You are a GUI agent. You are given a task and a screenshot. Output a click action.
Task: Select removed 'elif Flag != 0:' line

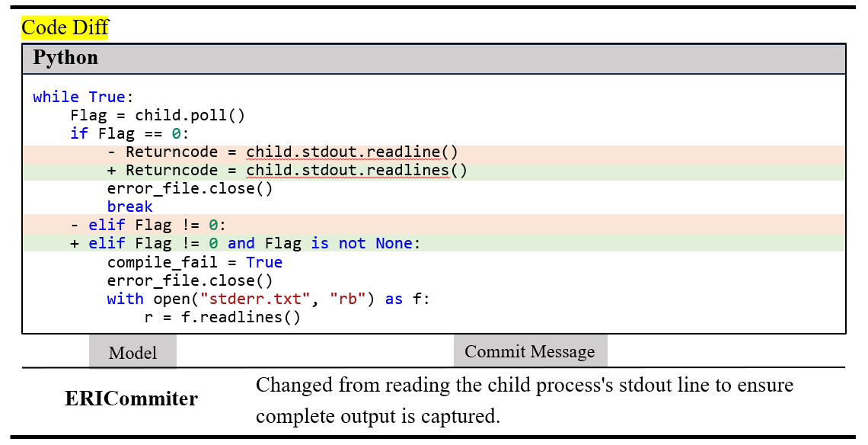[148, 225]
